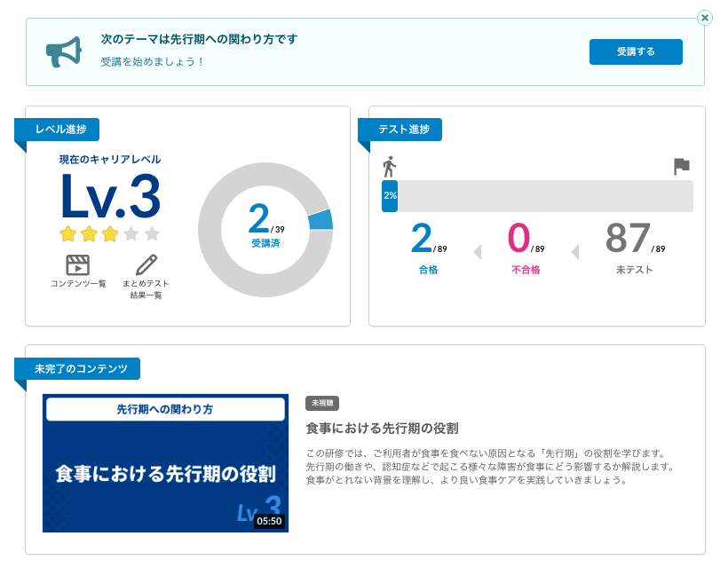Click 現在のキャリアレベル heading
Screen dimensions: 728x583
(110, 160)
